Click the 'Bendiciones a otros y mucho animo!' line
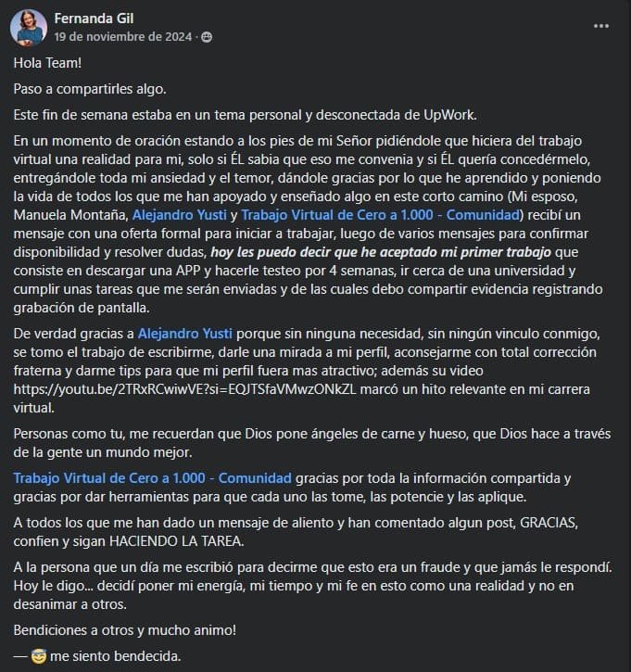 point(125,630)
